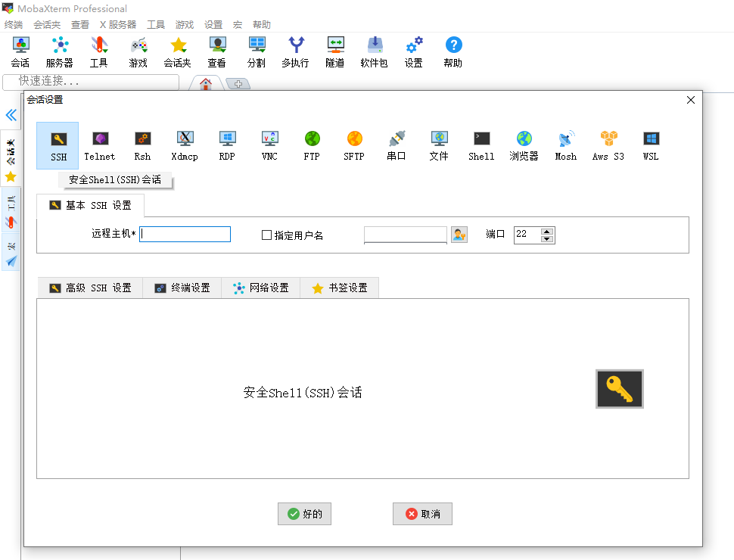Switch to 终端设置 tab
The height and width of the screenshot is (560, 734).
click(x=182, y=288)
